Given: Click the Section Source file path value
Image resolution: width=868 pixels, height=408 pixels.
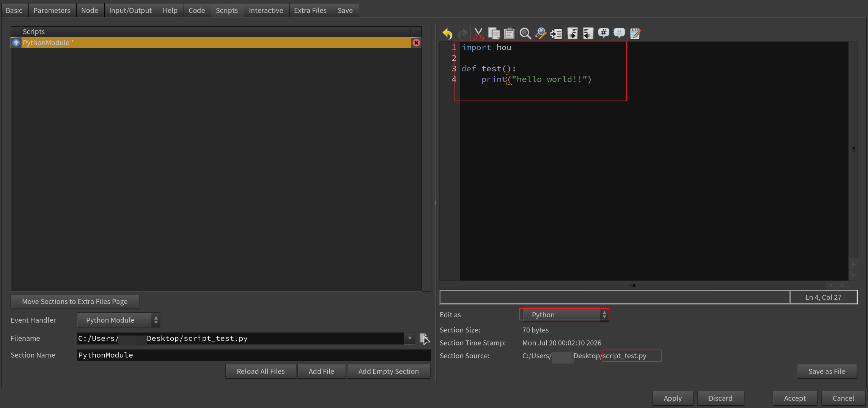Looking at the screenshot, I should pos(584,356).
